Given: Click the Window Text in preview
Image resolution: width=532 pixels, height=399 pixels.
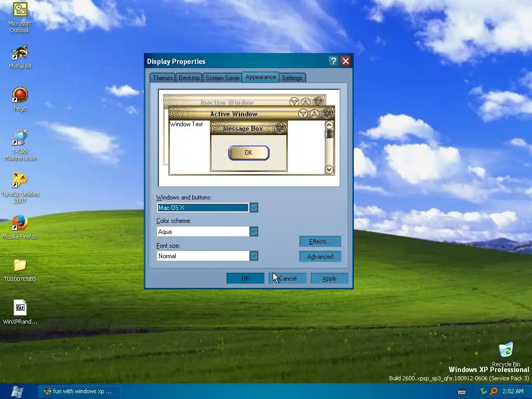Looking at the screenshot, I should pyautogui.click(x=187, y=124).
